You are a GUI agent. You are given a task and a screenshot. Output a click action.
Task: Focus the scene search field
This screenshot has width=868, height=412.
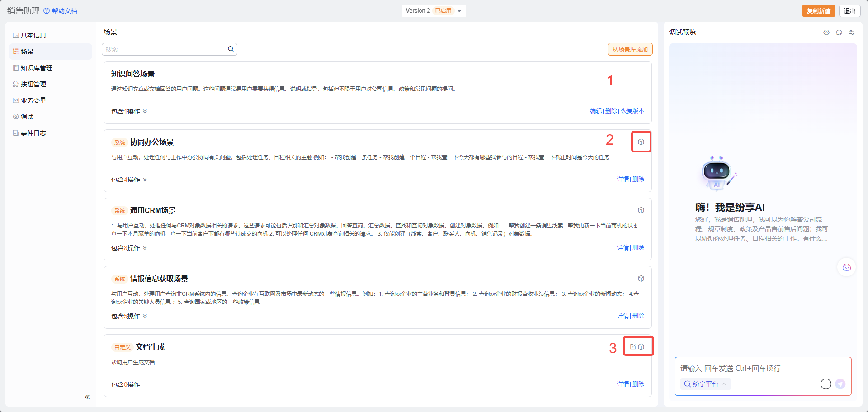coord(170,49)
